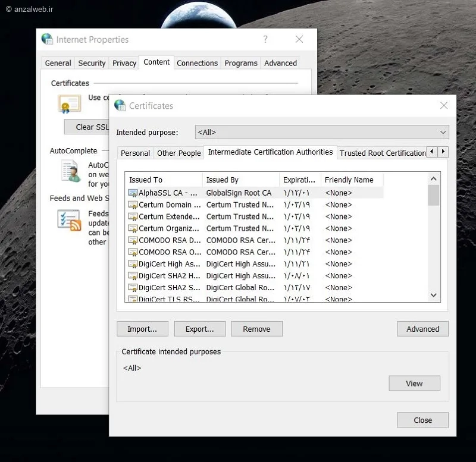Click the AlphaSSL CA certificate icon
The width and height of the screenshot is (476, 462).
[133, 193]
